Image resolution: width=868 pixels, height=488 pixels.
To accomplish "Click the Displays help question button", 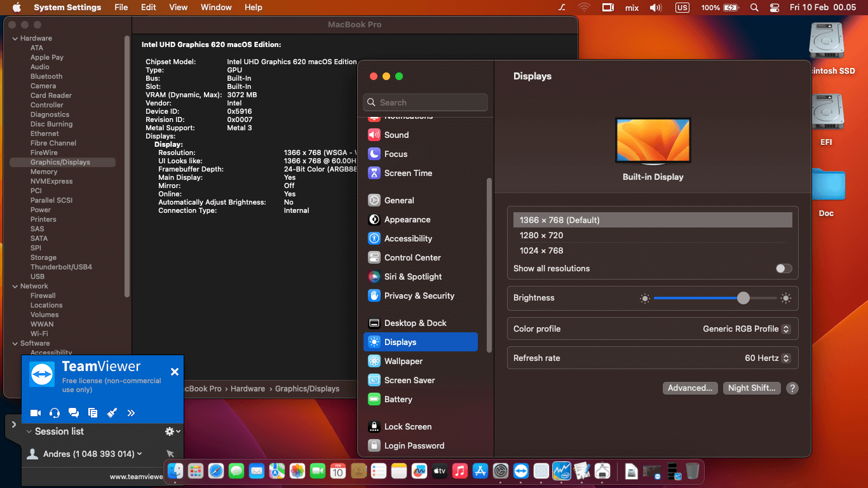I will tap(792, 388).
